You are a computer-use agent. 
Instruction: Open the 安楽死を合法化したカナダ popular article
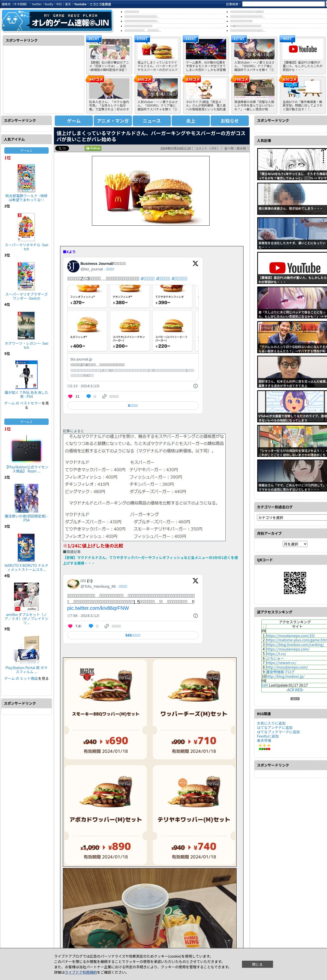(x=292, y=233)
